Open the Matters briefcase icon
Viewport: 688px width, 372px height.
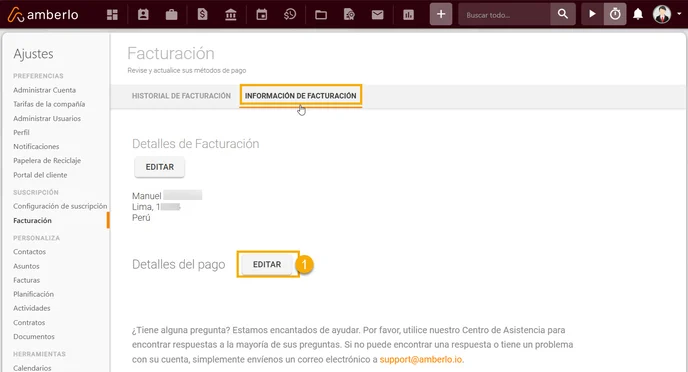[172, 15]
